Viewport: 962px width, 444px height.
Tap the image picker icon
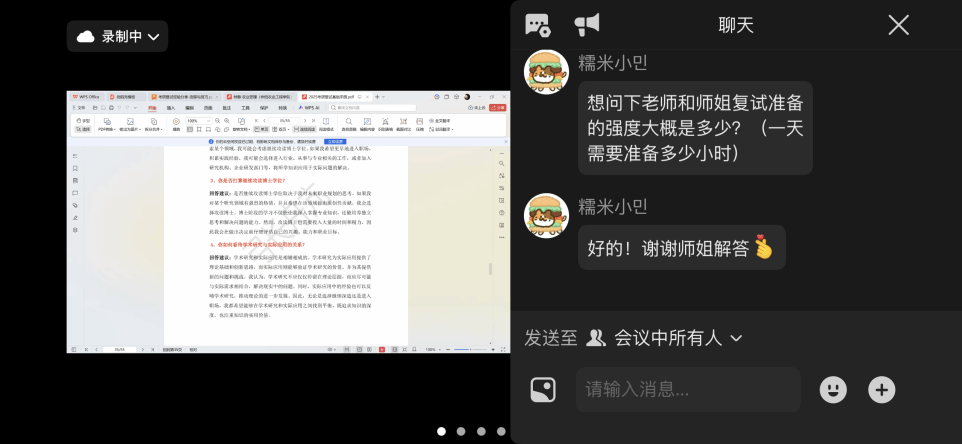point(543,389)
